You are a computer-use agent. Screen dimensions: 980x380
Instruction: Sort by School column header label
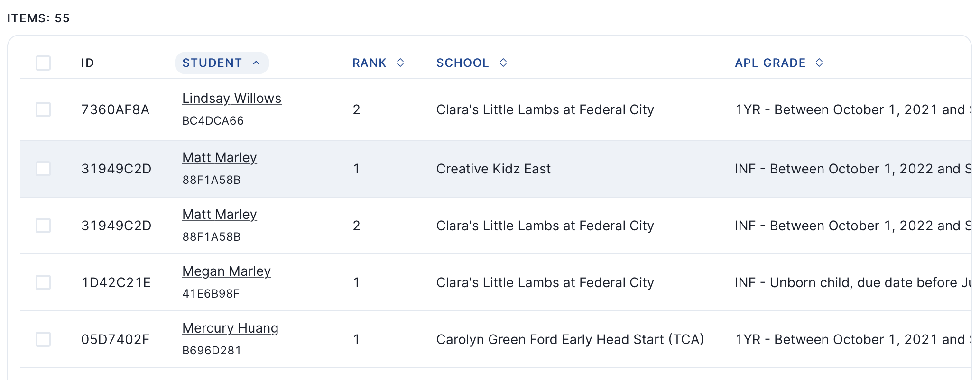[x=462, y=63]
